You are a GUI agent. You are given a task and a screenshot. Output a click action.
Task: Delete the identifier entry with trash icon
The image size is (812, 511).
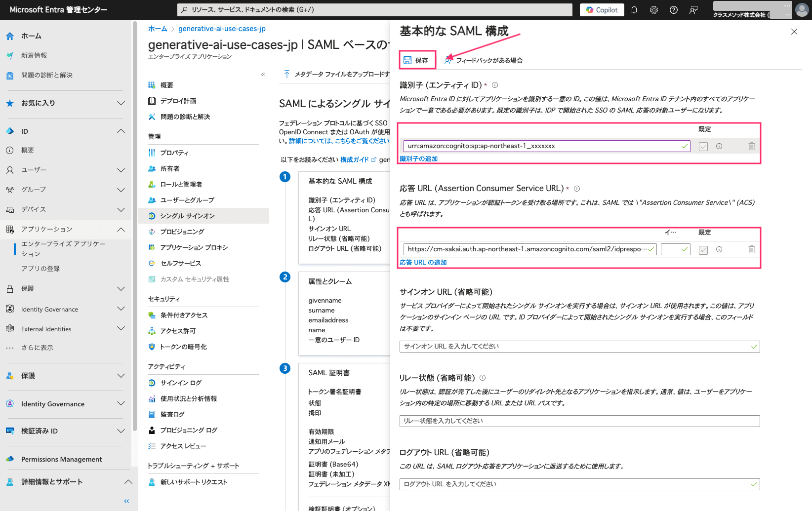(752, 146)
